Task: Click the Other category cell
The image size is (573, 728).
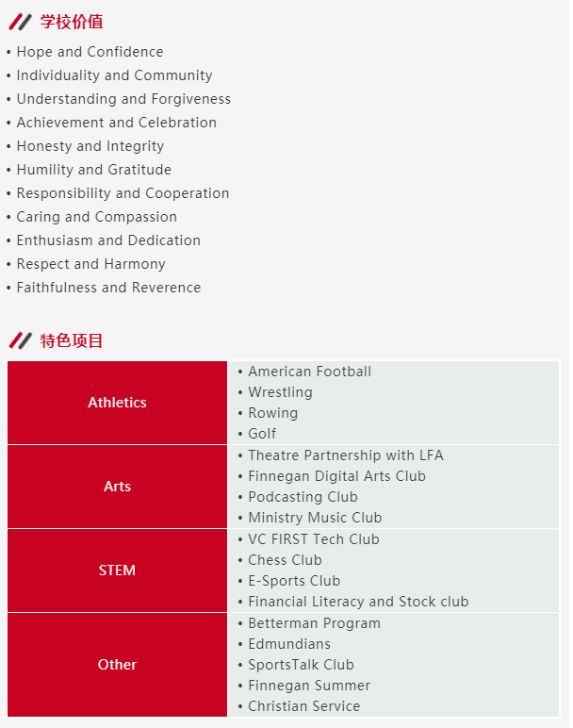Action: pos(117,665)
